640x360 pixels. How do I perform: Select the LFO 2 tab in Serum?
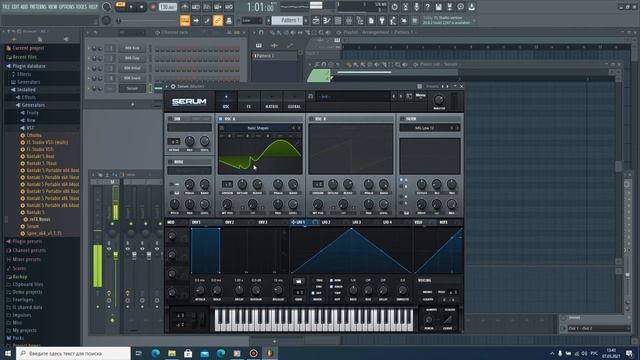click(x=326, y=222)
